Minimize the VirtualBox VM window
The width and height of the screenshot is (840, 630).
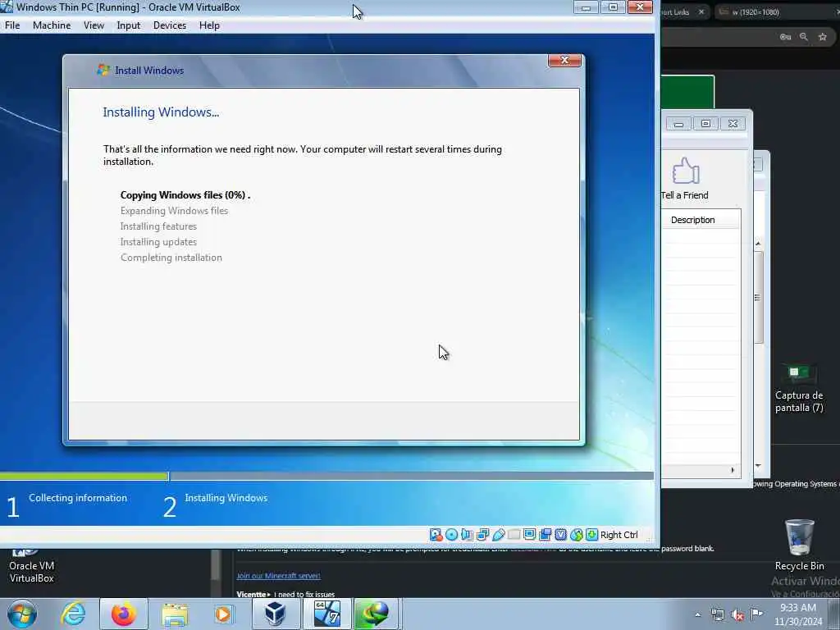pyautogui.click(x=586, y=7)
